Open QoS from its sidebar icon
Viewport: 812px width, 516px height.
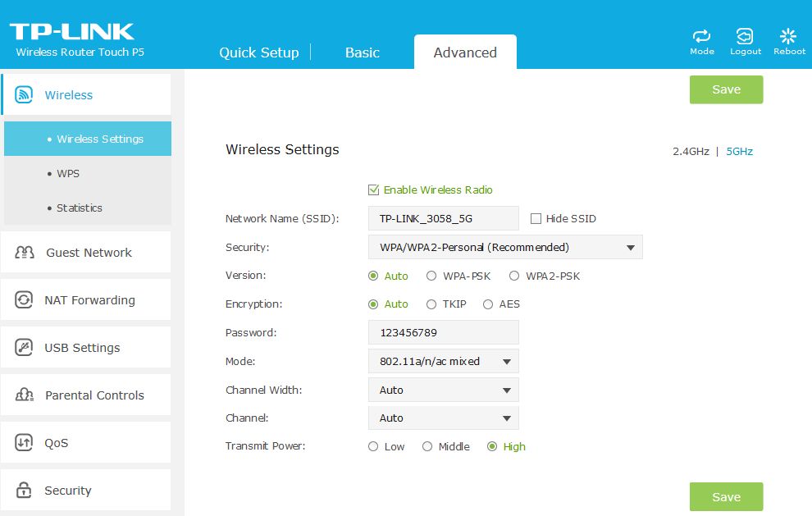tap(24, 442)
